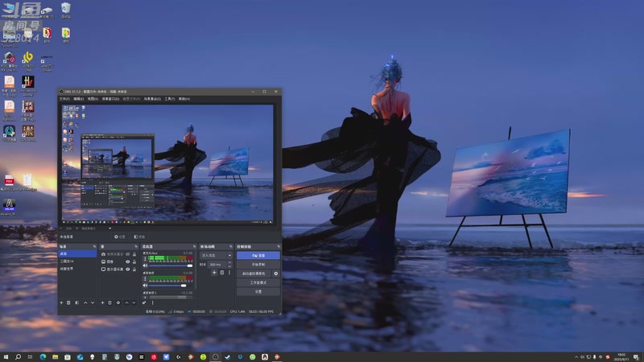
Task: Show hidden system tray icons chevron
Action: tap(576, 357)
